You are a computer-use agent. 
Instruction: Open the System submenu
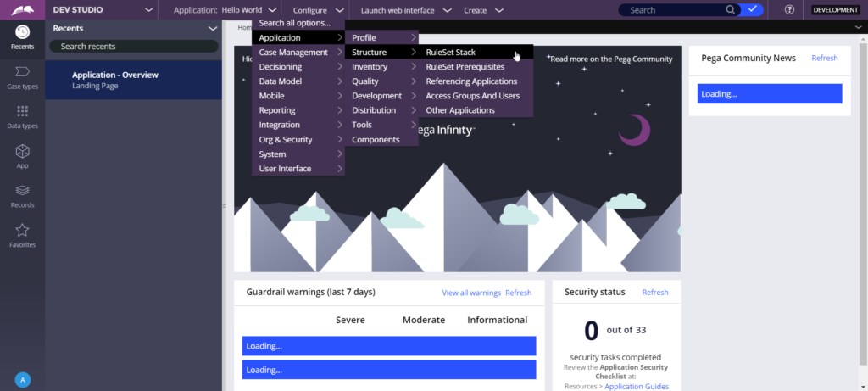point(298,154)
